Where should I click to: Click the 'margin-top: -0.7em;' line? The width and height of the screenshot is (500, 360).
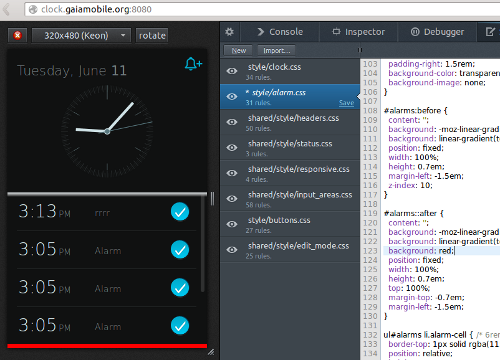click(x=426, y=297)
